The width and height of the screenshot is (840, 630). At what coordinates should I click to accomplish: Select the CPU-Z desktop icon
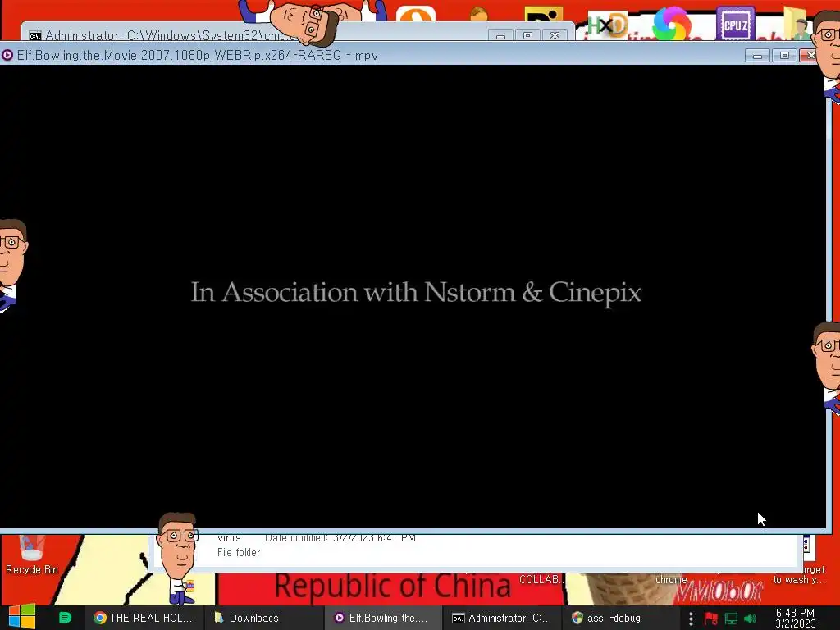tap(735, 24)
